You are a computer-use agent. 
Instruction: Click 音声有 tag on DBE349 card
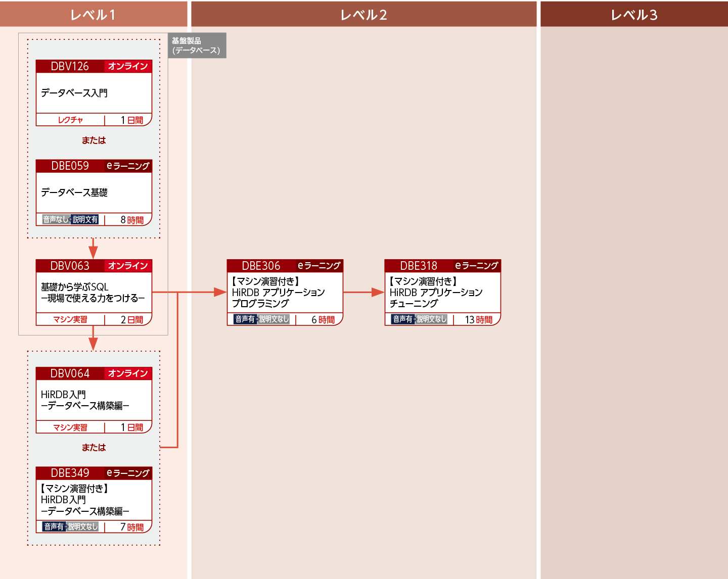click(x=54, y=526)
